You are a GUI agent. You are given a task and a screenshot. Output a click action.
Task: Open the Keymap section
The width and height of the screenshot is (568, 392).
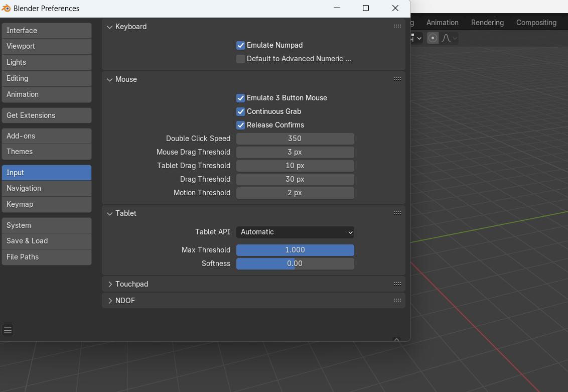click(x=46, y=204)
